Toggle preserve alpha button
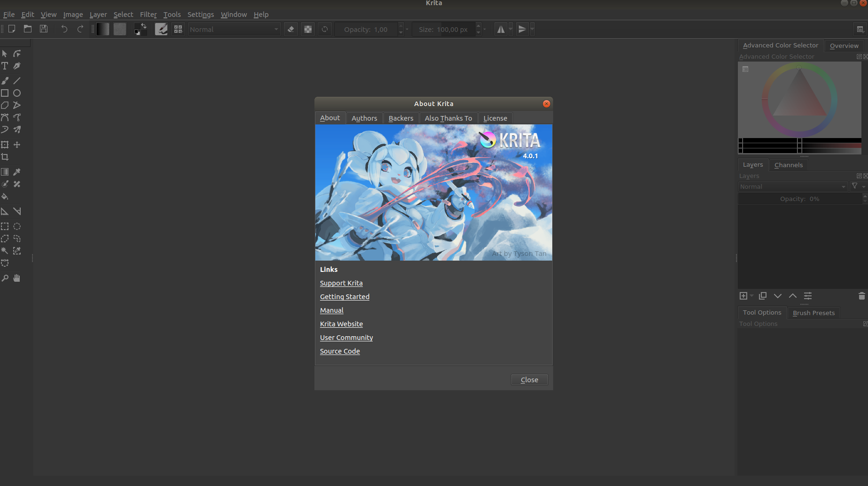The height and width of the screenshot is (486, 868). pos(308,29)
